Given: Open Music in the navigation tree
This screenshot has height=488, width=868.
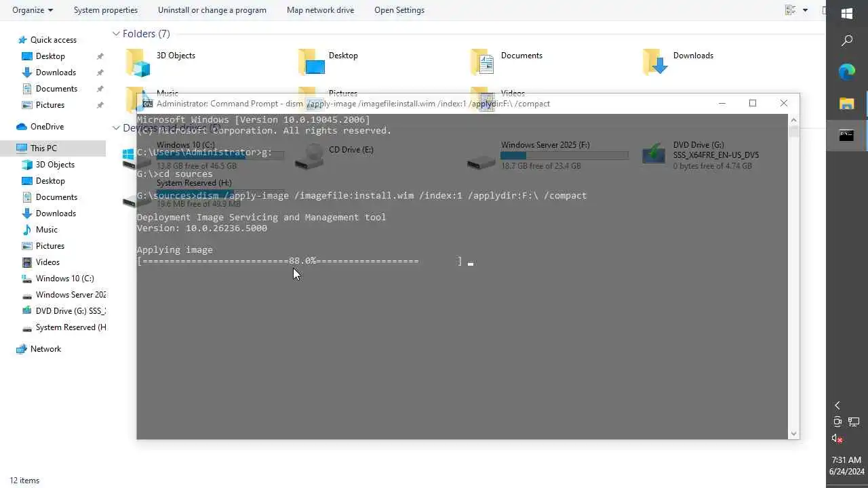Looking at the screenshot, I should pyautogui.click(x=47, y=230).
